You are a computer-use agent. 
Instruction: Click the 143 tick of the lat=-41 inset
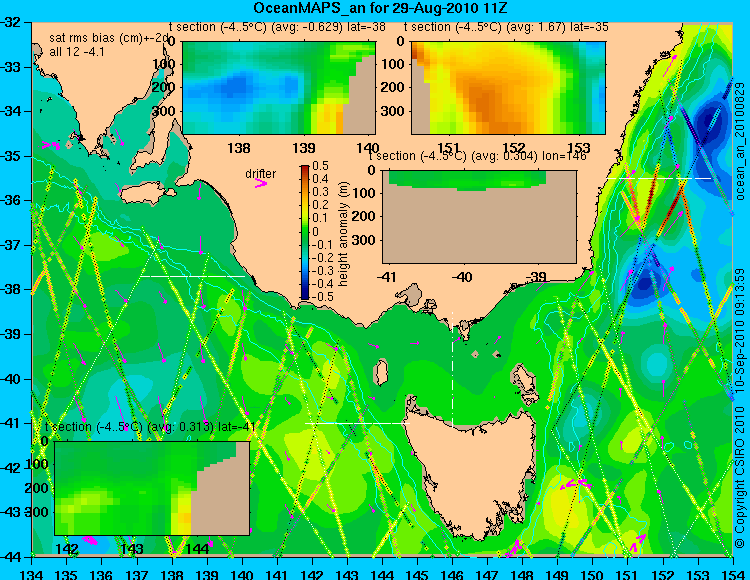[x=132, y=548]
